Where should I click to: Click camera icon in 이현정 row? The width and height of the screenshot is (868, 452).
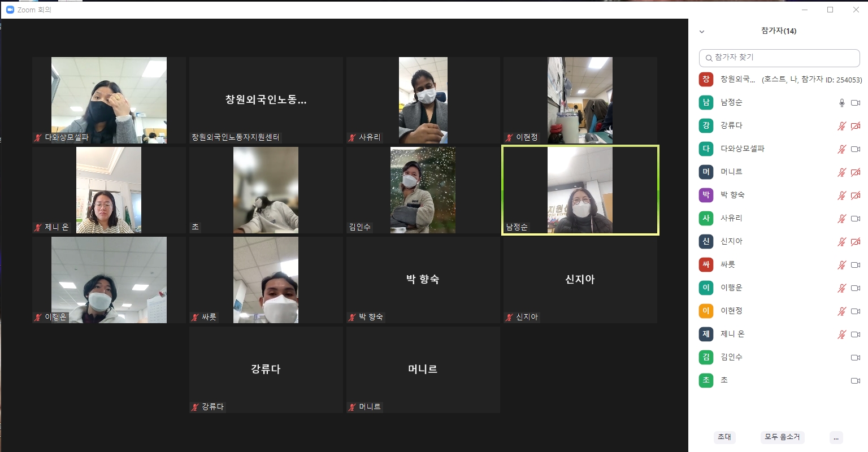[x=856, y=311]
